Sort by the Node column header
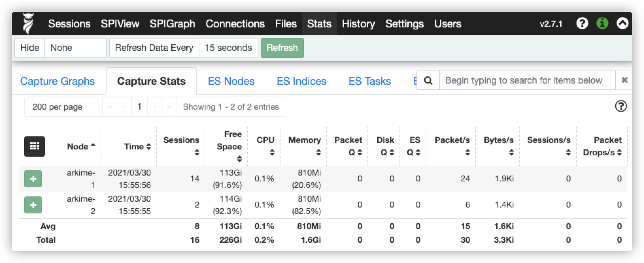 81,147
